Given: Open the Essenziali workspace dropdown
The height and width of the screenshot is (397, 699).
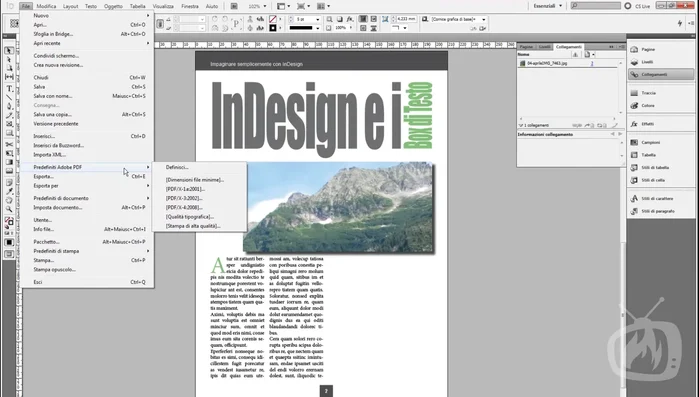Looking at the screenshot, I should [547, 6].
